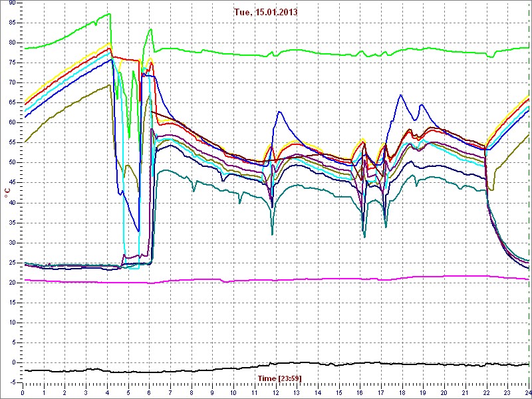Click hour "14" on the time axis
Viewport: 532px width, 399px height.
[318, 392]
